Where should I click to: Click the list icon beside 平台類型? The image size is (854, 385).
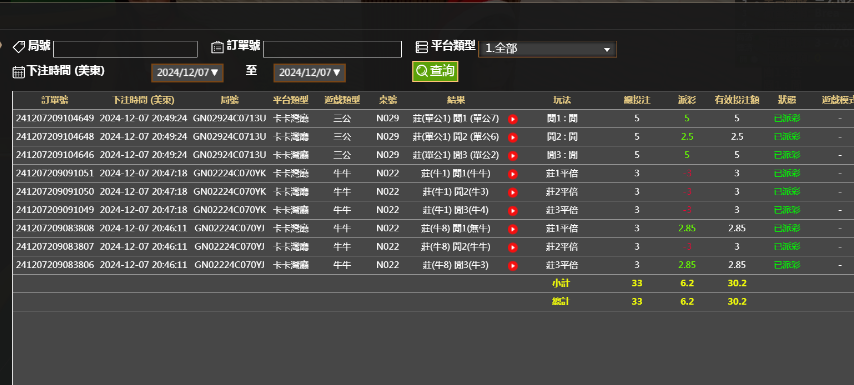[422, 47]
